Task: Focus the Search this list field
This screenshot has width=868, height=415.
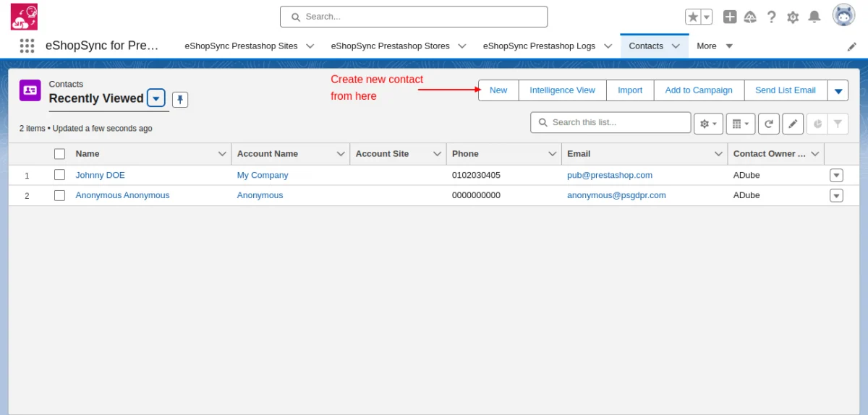Action: click(610, 122)
